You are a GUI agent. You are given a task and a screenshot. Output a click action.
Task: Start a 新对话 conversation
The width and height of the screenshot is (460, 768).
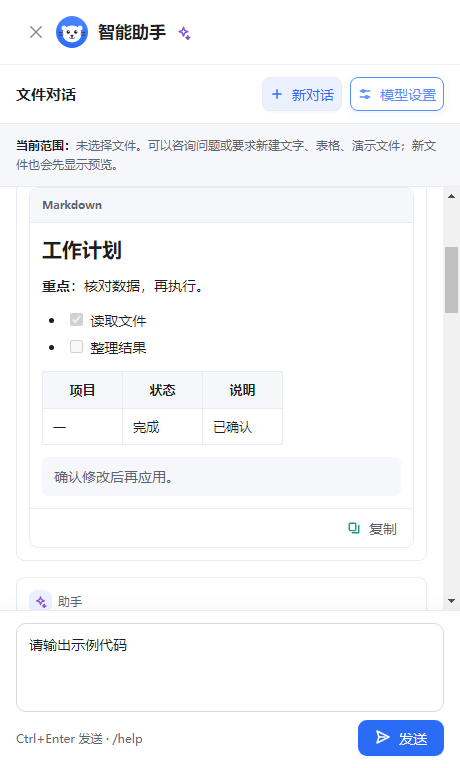(302, 94)
